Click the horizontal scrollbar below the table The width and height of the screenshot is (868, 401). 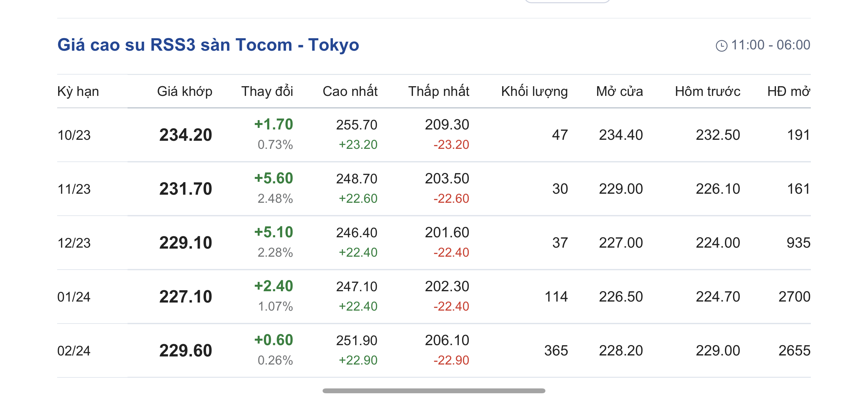pos(434,391)
